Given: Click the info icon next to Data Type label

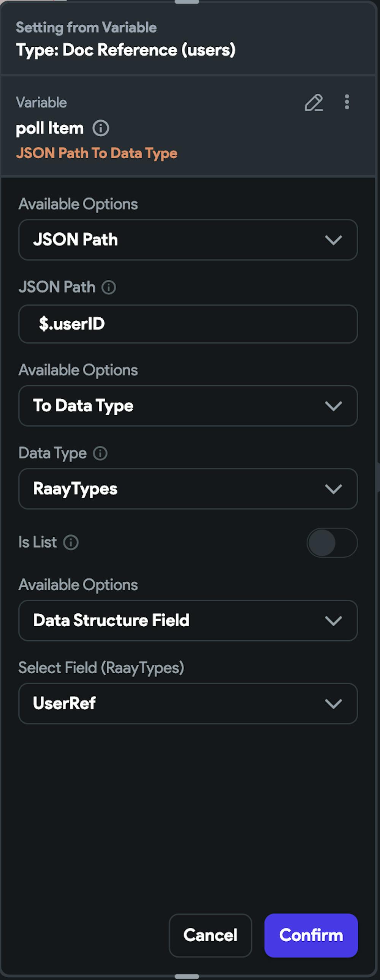Looking at the screenshot, I should pos(101,453).
